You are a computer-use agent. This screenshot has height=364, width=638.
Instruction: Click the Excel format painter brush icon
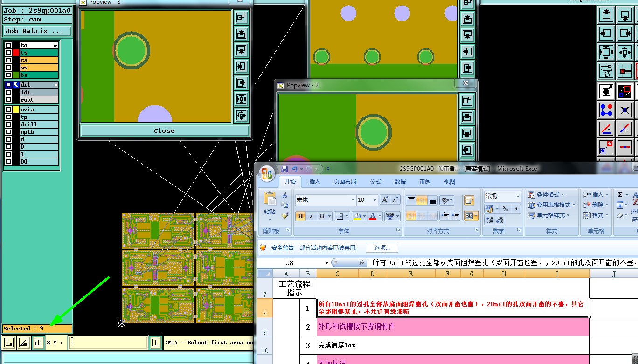pyautogui.click(x=284, y=215)
